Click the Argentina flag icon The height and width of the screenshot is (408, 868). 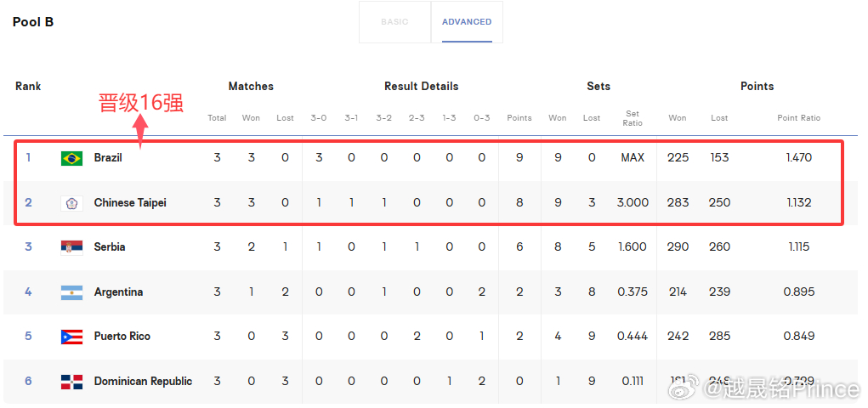tap(71, 292)
